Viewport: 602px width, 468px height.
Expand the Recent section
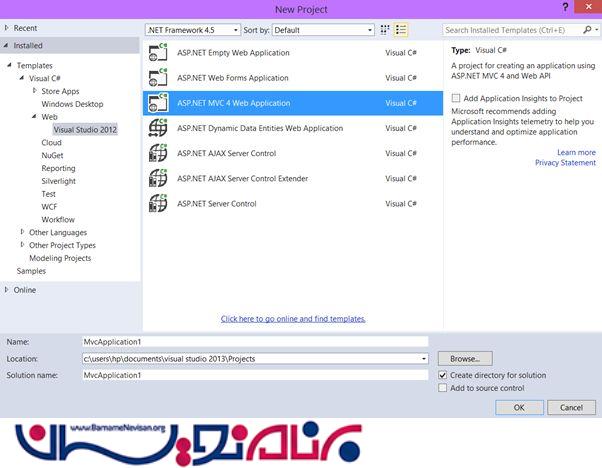coord(7,28)
